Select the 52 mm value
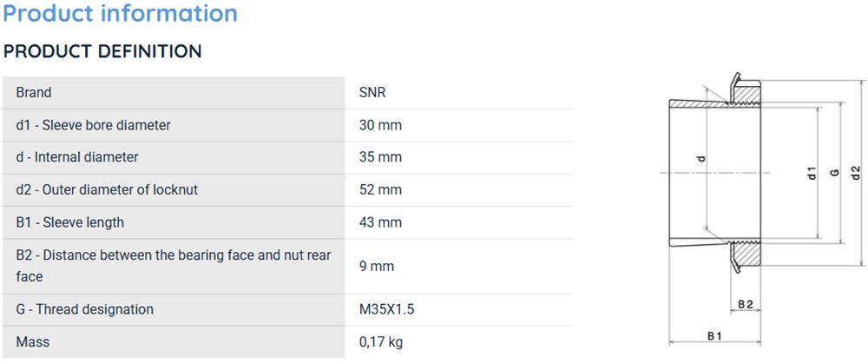 380,190
